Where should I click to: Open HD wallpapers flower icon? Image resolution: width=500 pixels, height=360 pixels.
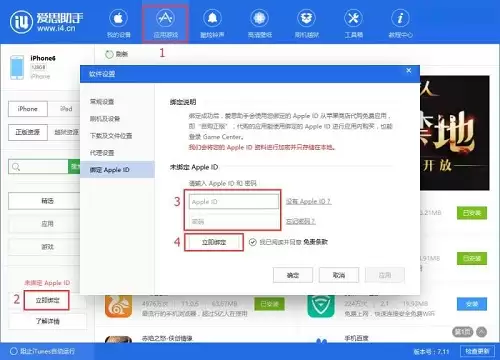tap(259, 18)
